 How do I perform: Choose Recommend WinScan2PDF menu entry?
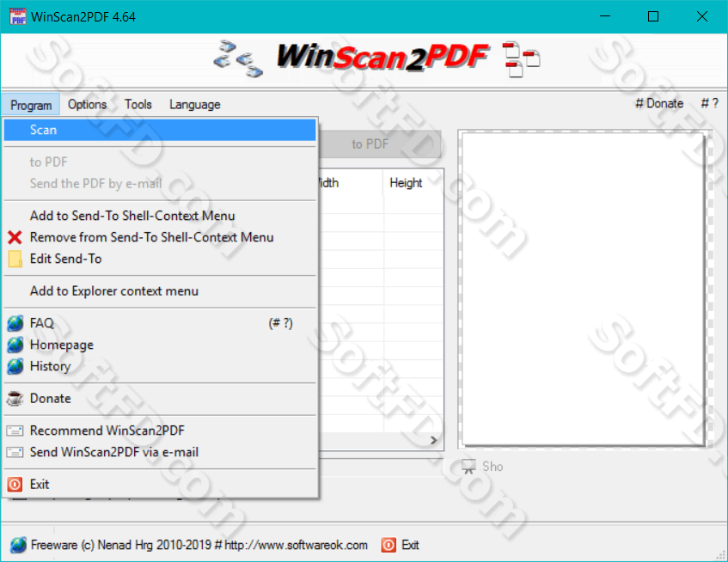[x=160, y=431]
